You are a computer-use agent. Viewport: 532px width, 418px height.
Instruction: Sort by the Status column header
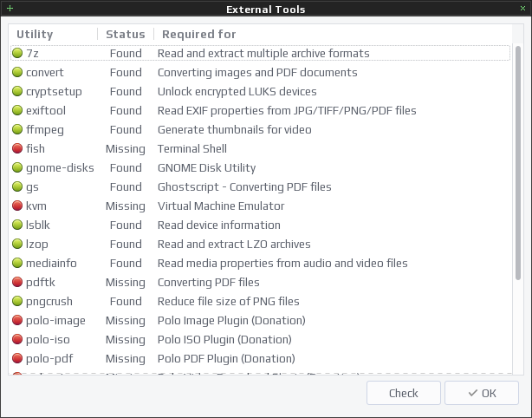click(126, 34)
